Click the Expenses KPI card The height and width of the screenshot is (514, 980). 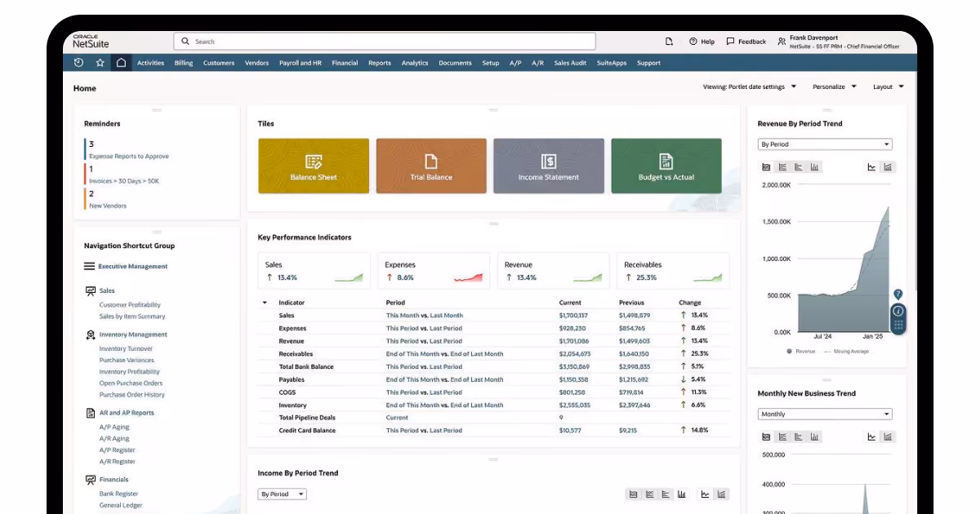click(433, 271)
